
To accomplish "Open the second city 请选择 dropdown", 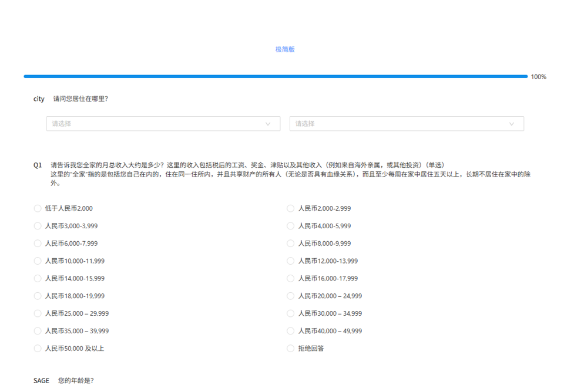I will [x=407, y=124].
